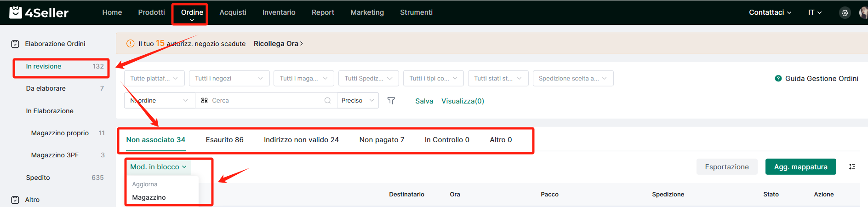Click Agg. mappatura button
Screen dimensions: 868x207
801,167
